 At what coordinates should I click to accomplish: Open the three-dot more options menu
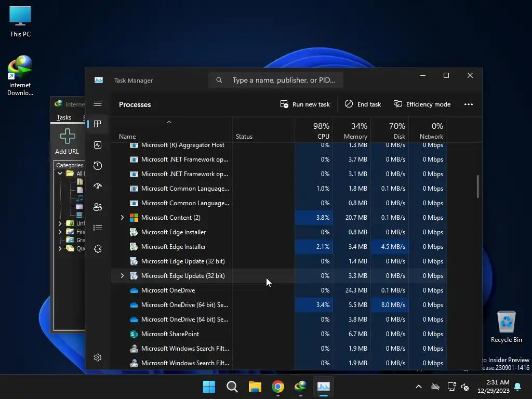tap(469, 104)
